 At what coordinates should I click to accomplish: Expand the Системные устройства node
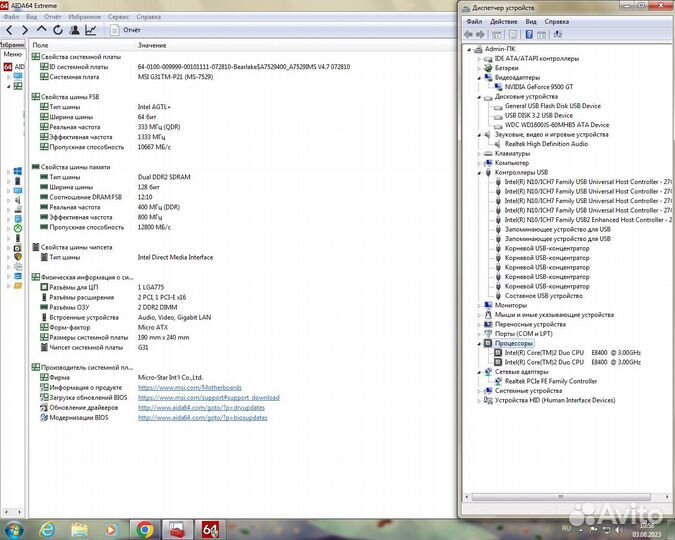pos(479,391)
